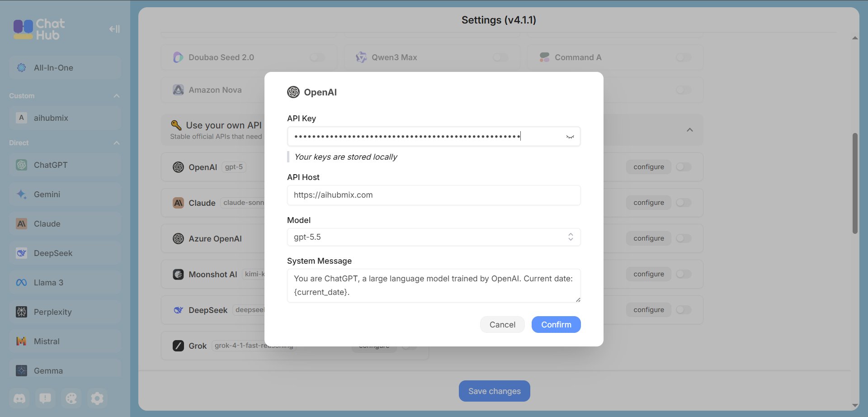Click the Doubao Seed icon

pos(178,57)
